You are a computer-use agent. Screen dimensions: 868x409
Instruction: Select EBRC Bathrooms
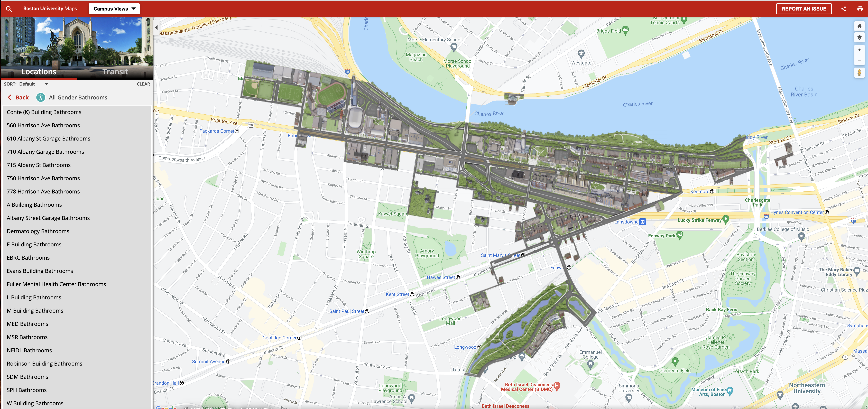77,258
